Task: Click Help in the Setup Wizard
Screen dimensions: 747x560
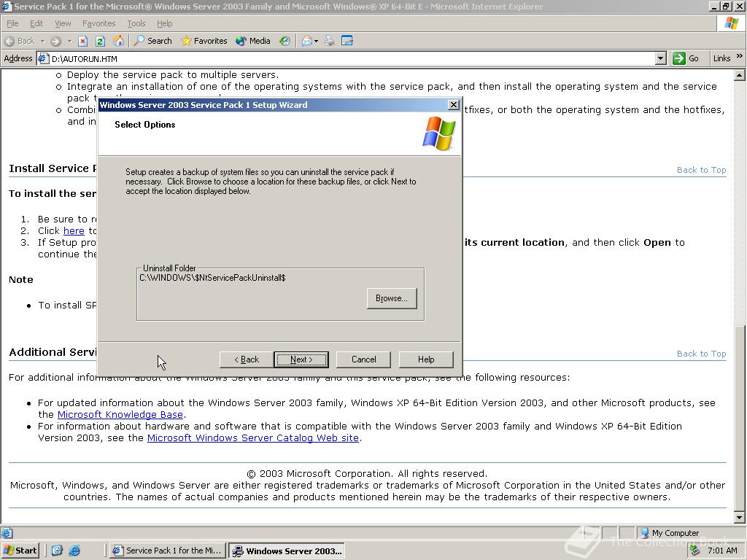Action: click(x=426, y=359)
